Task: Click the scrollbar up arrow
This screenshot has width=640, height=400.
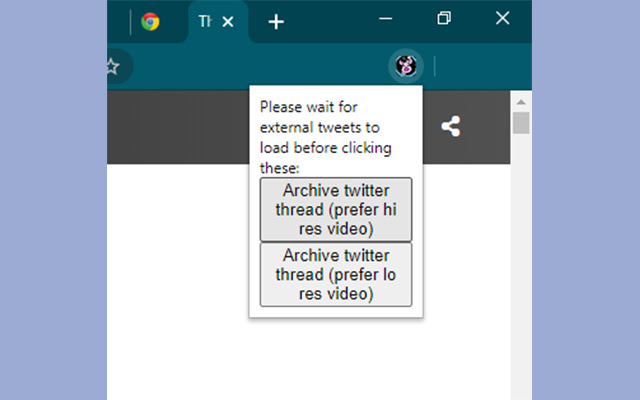Action: (521, 102)
